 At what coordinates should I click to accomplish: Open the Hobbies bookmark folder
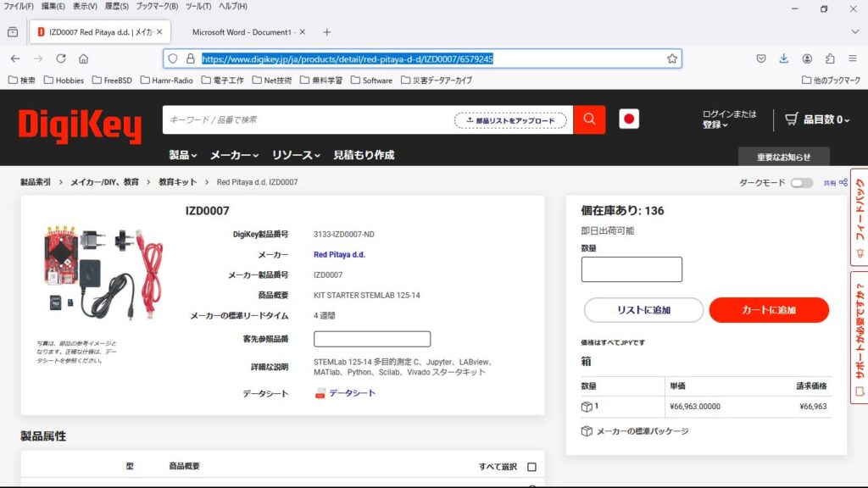pos(64,80)
